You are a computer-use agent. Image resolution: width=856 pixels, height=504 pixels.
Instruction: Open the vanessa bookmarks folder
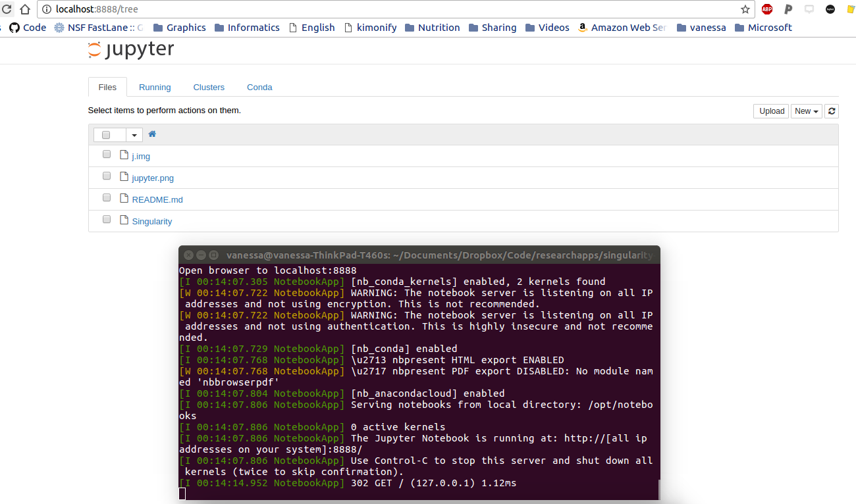pos(701,28)
